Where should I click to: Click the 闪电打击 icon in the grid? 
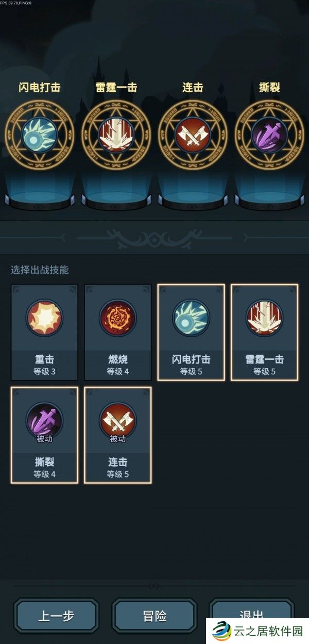[x=191, y=318]
